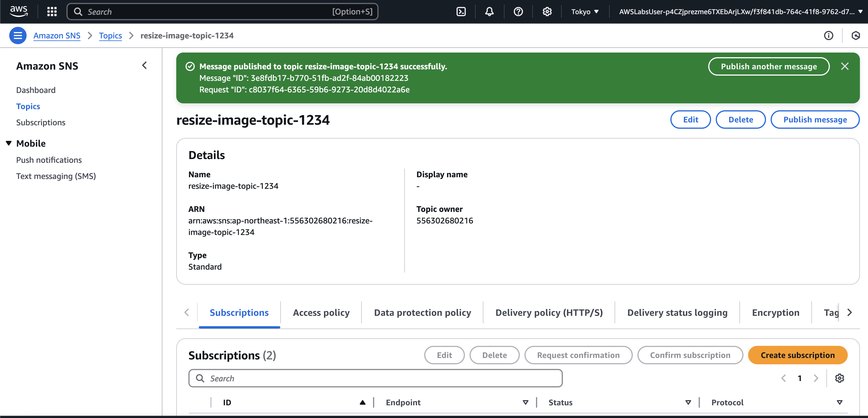The width and height of the screenshot is (868, 418).
Task: Click the Create subscription button
Action: (797, 355)
